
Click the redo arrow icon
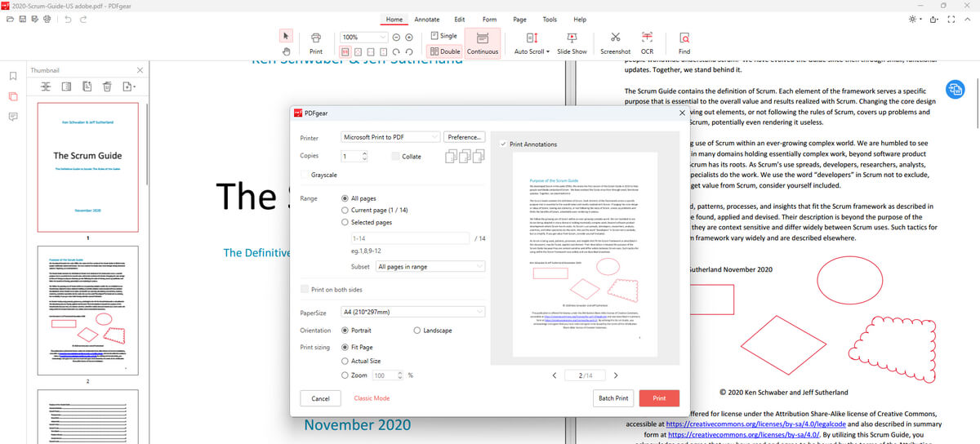(83, 19)
